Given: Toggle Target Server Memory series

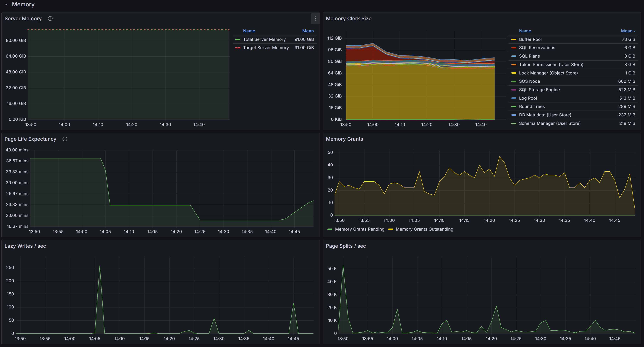Looking at the screenshot, I should [x=266, y=48].
